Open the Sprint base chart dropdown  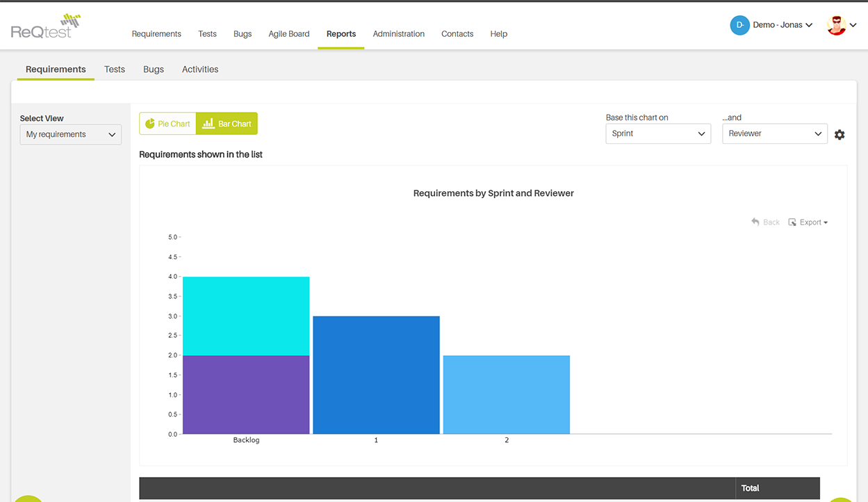click(657, 133)
